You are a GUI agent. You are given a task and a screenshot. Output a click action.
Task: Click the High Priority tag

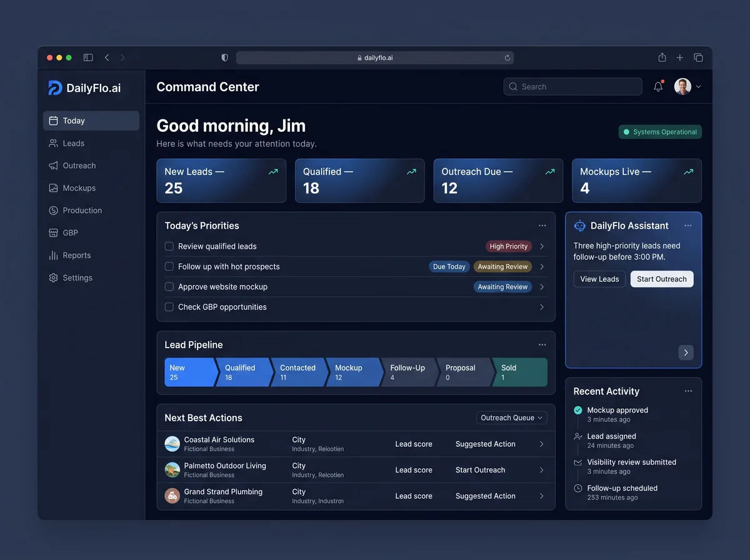click(509, 246)
